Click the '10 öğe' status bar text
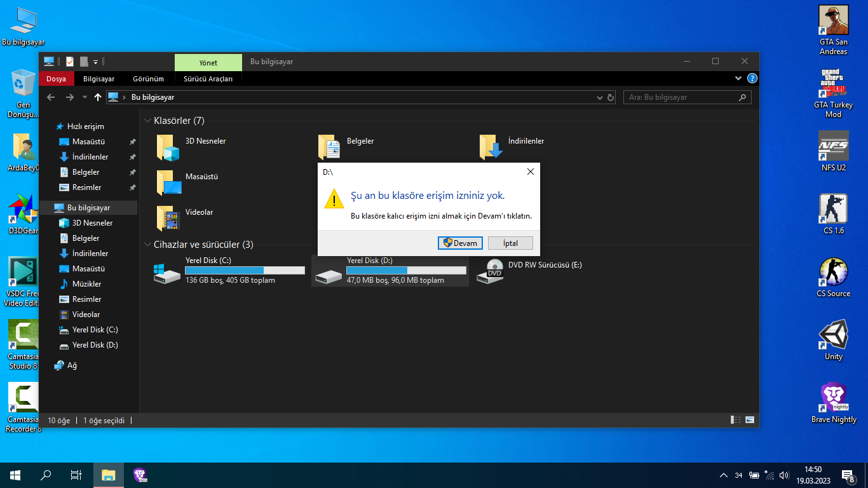 59,420
